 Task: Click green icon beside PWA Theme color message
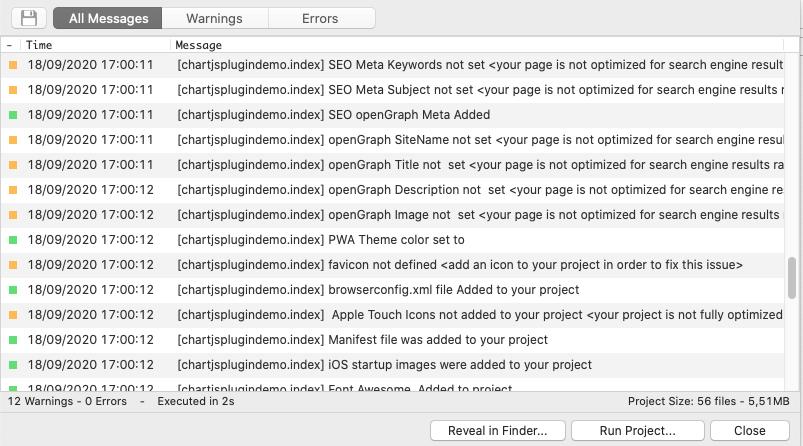[13, 240]
